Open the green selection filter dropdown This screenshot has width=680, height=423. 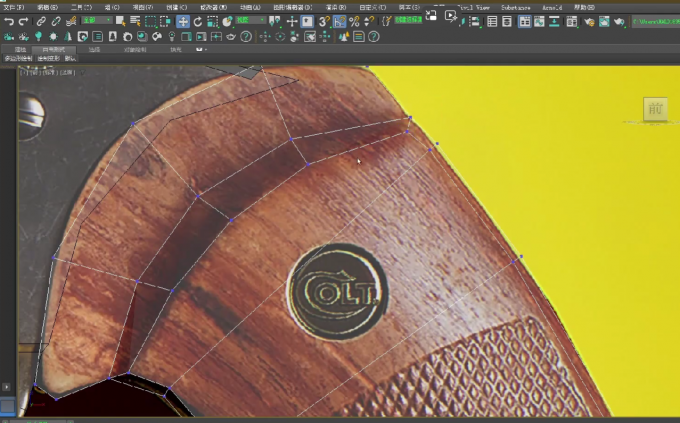point(97,20)
